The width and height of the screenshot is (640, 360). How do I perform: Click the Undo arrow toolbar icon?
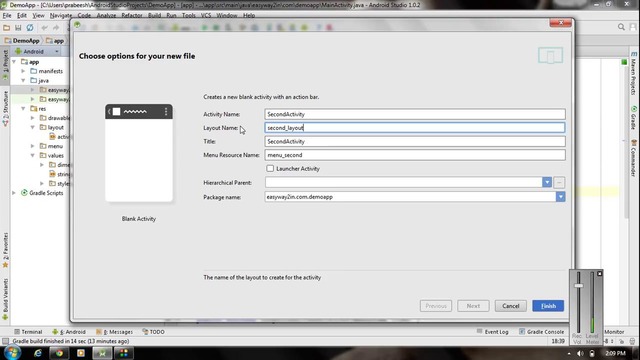[44, 28]
